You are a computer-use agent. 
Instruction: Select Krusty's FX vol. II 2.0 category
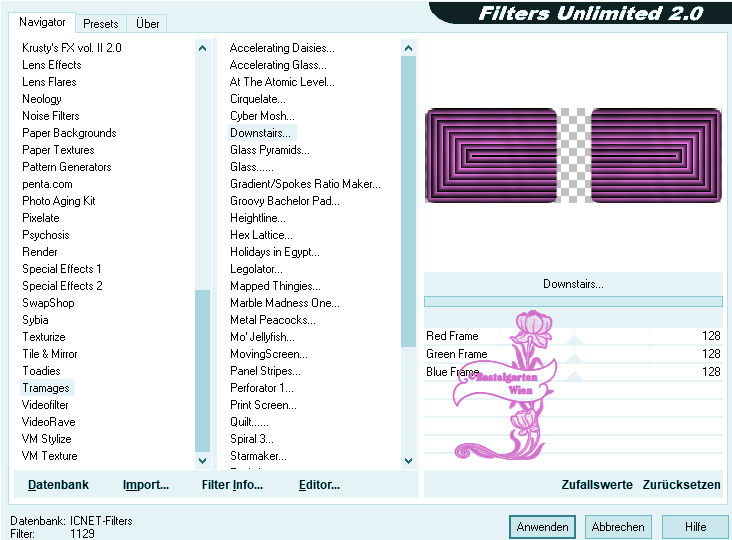72,48
